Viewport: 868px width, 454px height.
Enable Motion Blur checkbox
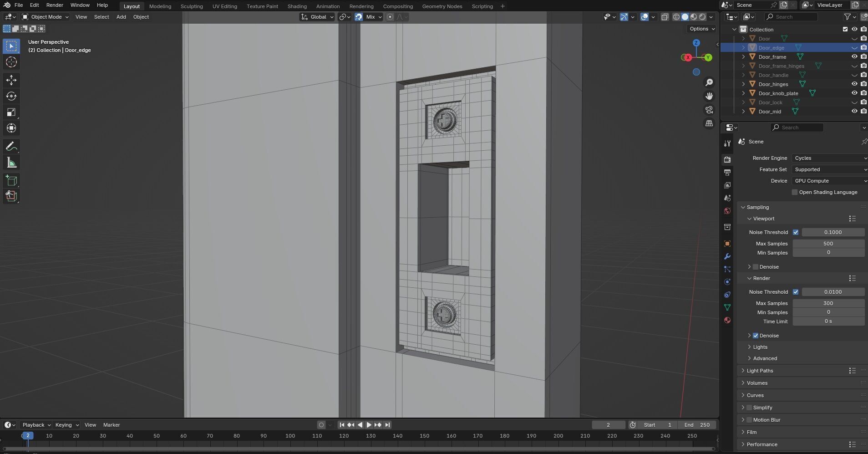click(749, 420)
